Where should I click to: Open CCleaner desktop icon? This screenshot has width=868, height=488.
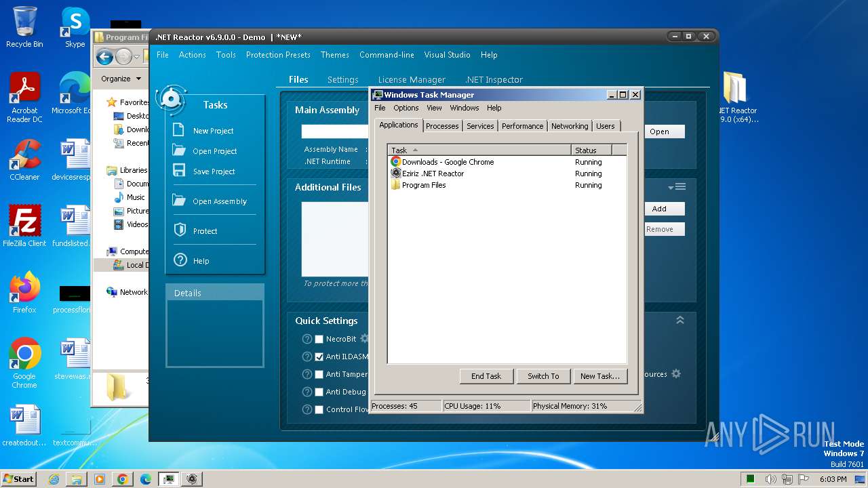tap(24, 160)
